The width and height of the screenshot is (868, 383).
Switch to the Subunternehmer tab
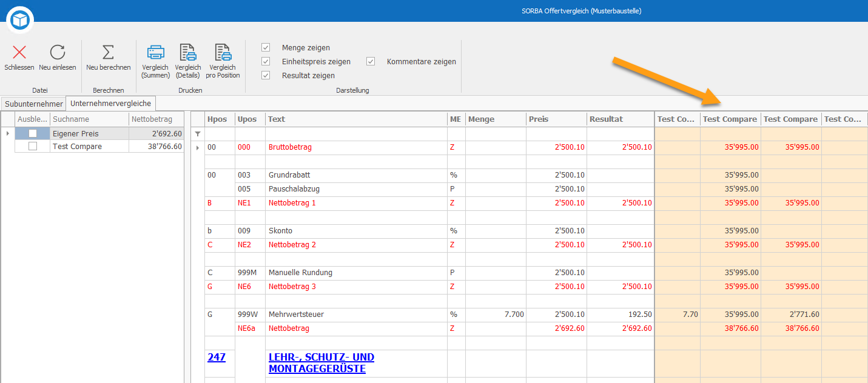click(x=34, y=104)
